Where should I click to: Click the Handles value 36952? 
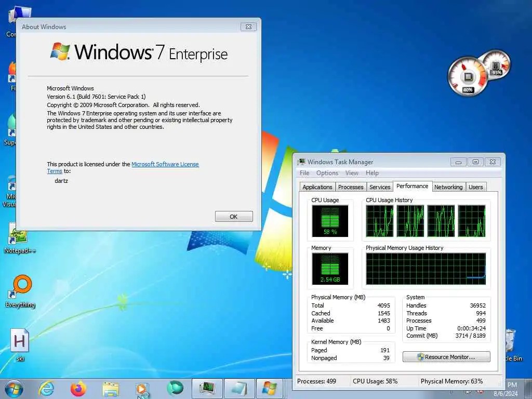[x=478, y=305]
